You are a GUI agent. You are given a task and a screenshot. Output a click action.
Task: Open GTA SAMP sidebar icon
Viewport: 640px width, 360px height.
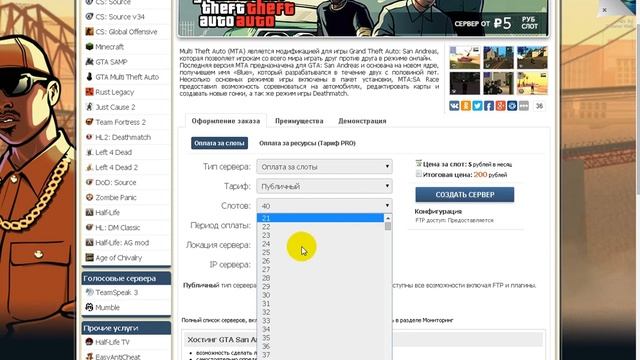click(x=89, y=62)
